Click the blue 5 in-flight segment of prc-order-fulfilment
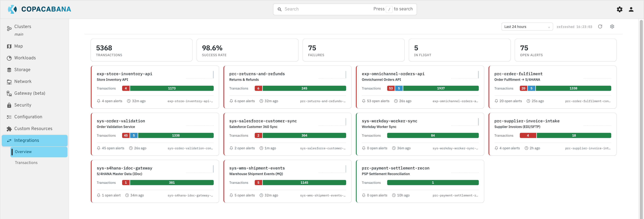 point(531,88)
